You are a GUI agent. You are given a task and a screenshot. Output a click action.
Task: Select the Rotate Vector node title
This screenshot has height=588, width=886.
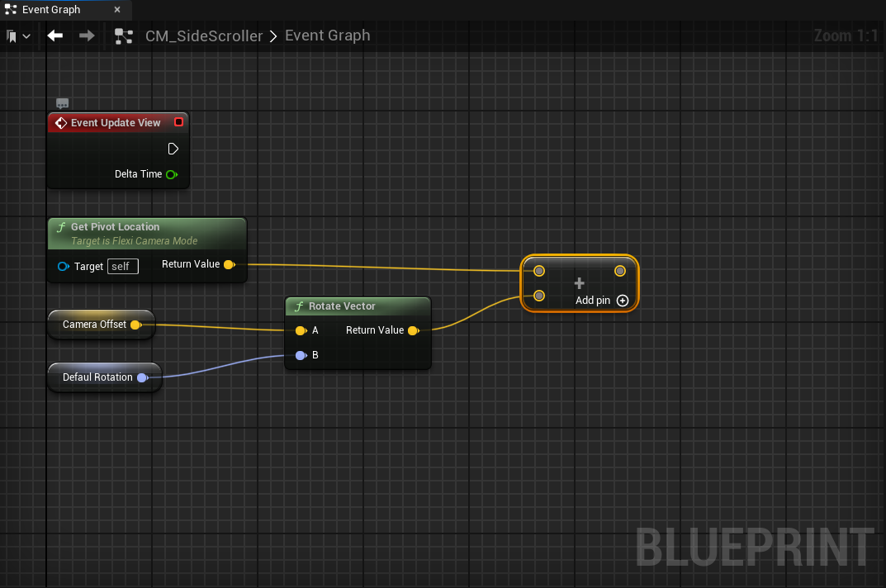pos(342,306)
